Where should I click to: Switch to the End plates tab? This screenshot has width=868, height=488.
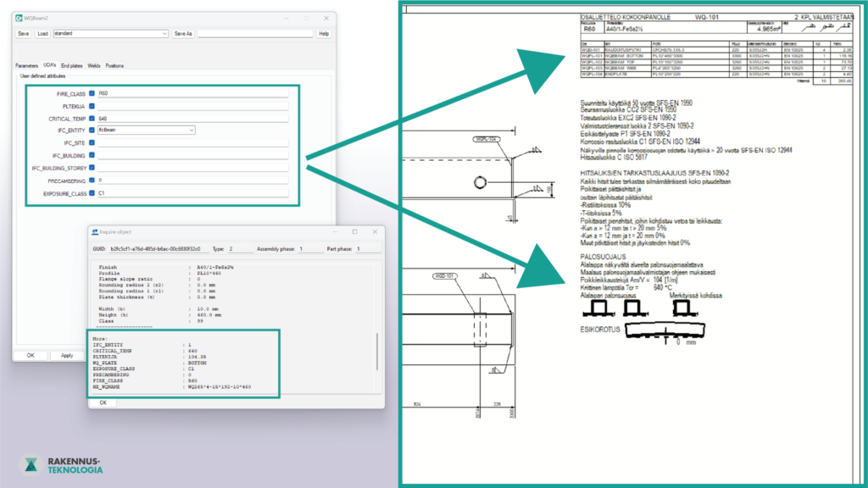coord(72,66)
